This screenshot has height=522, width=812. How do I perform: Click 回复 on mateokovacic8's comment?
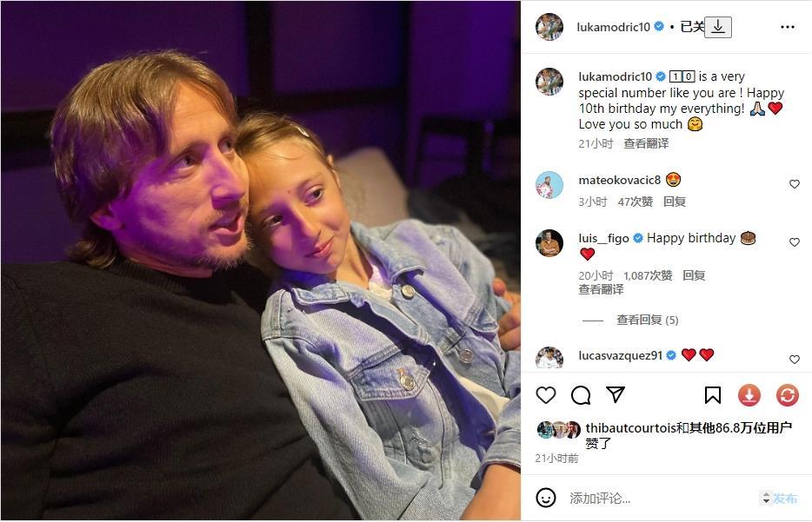coord(675,202)
